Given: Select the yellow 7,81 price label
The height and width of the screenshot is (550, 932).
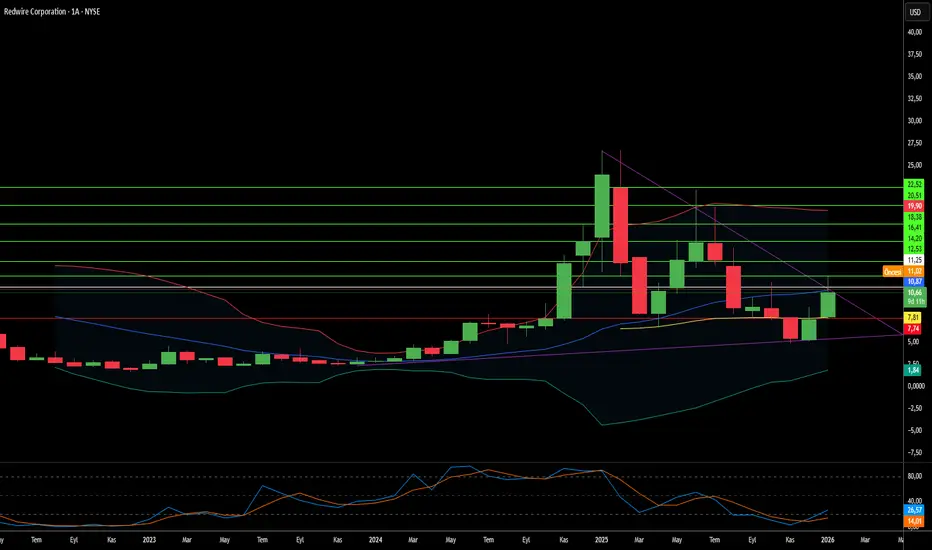Looking at the screenshot, I should [x=913, y=318].
